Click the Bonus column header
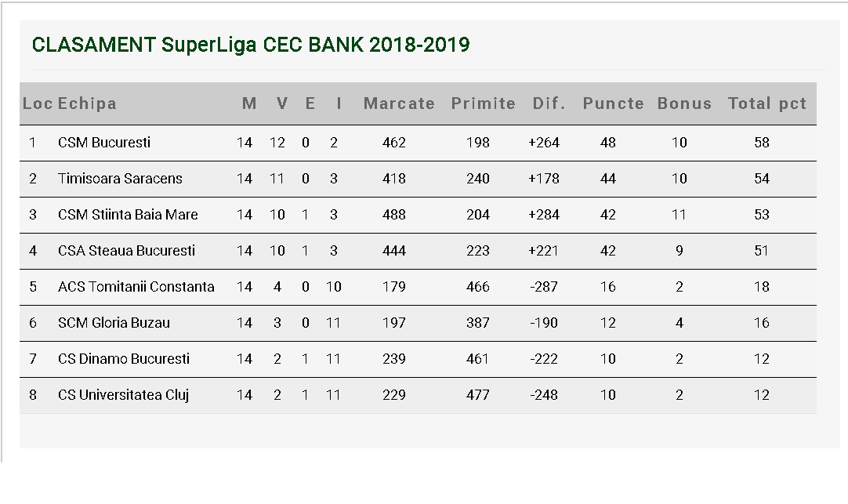 point(684,103)
